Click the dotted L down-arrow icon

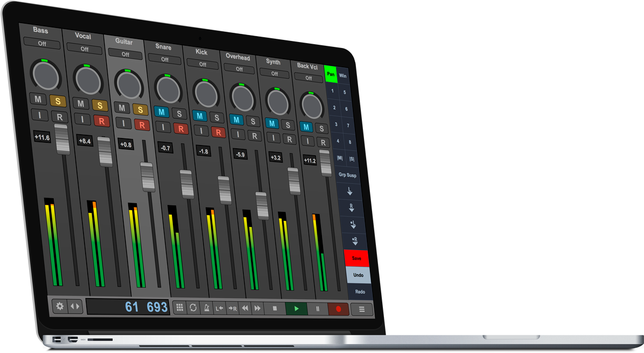(353, 224)
